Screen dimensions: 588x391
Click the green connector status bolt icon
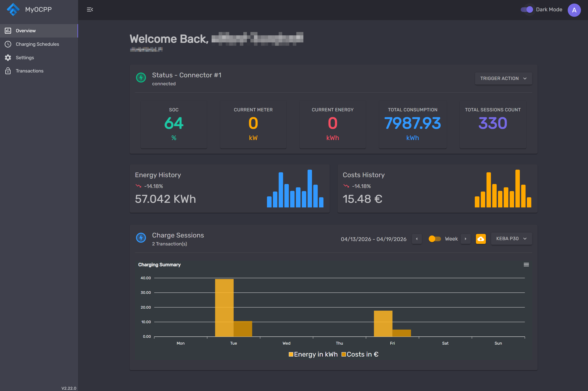[141, 78]
